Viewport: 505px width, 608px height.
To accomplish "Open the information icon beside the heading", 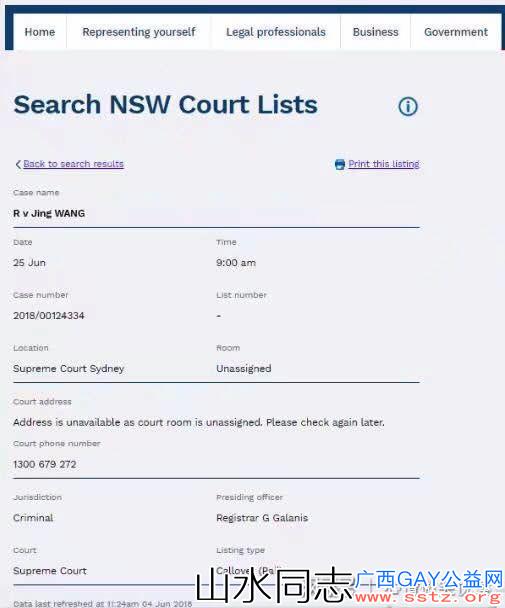I will 408,106.
